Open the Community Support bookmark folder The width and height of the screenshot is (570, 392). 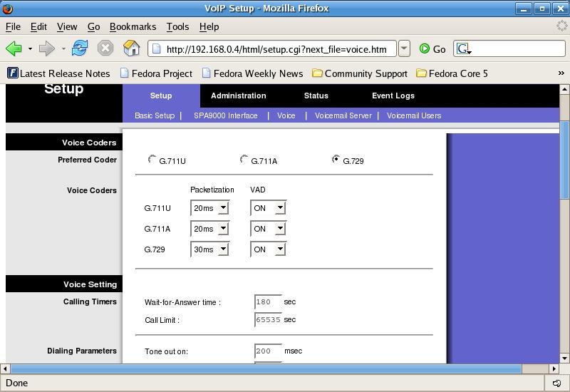[x=360, y=73]
